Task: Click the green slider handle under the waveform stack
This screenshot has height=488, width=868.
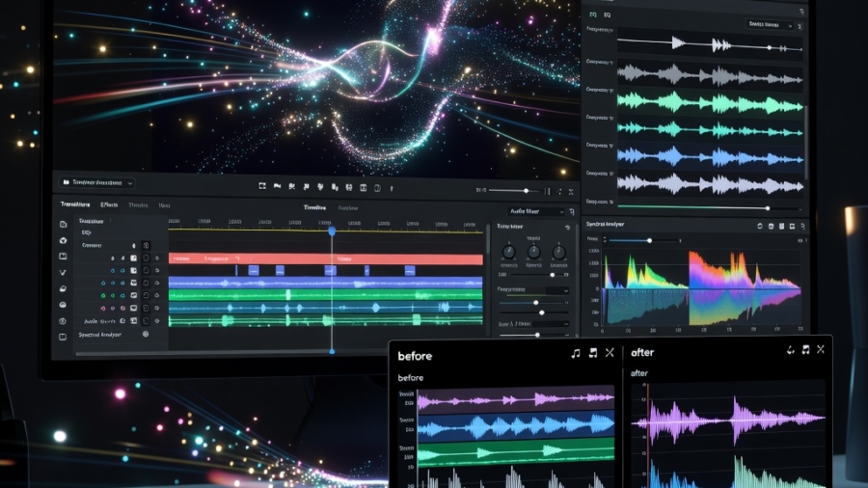Action: (x=768, y=208)
